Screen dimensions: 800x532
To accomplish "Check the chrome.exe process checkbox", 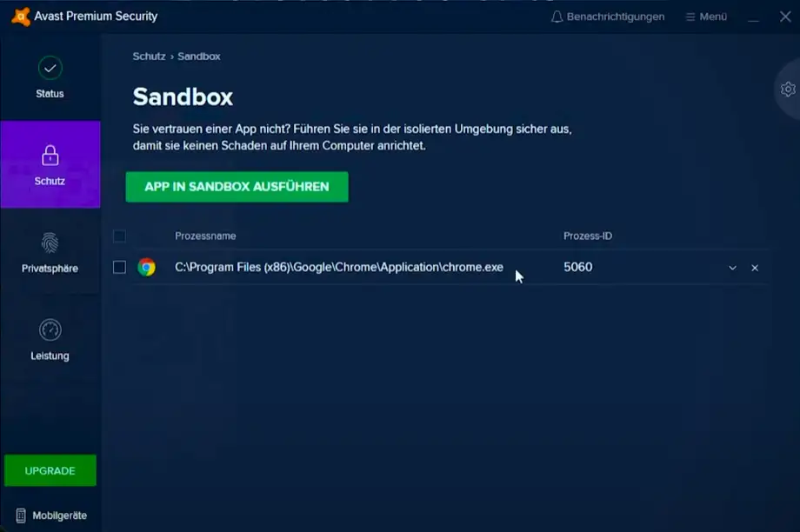I will (x=119, y=268).
